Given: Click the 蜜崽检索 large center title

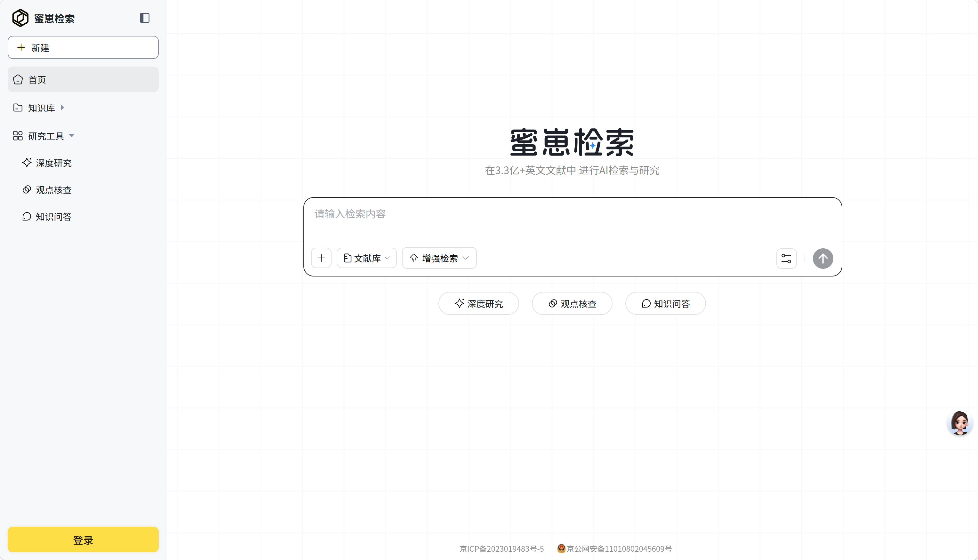Looking at the screenshot, I should [x=572, y=142].
